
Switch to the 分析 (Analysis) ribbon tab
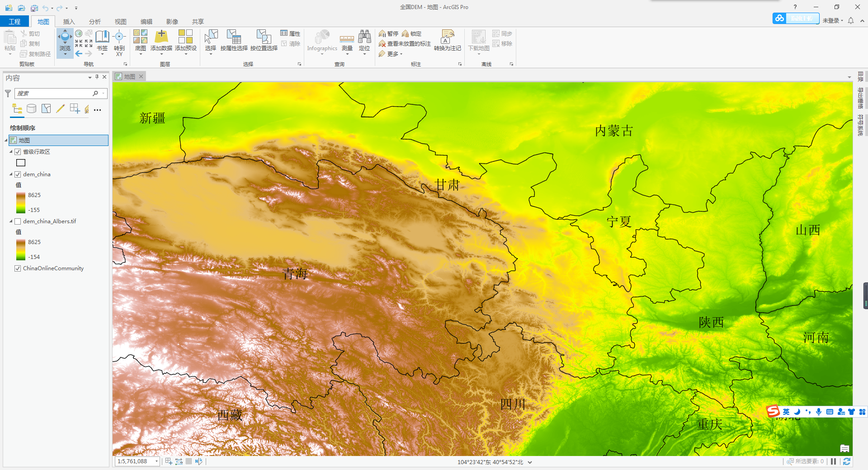pos(95,22)
